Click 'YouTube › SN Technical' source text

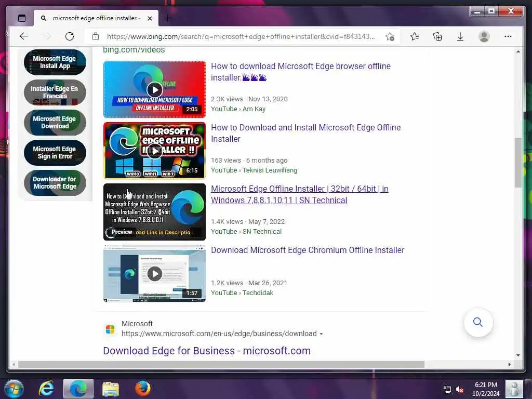[246, 232]
